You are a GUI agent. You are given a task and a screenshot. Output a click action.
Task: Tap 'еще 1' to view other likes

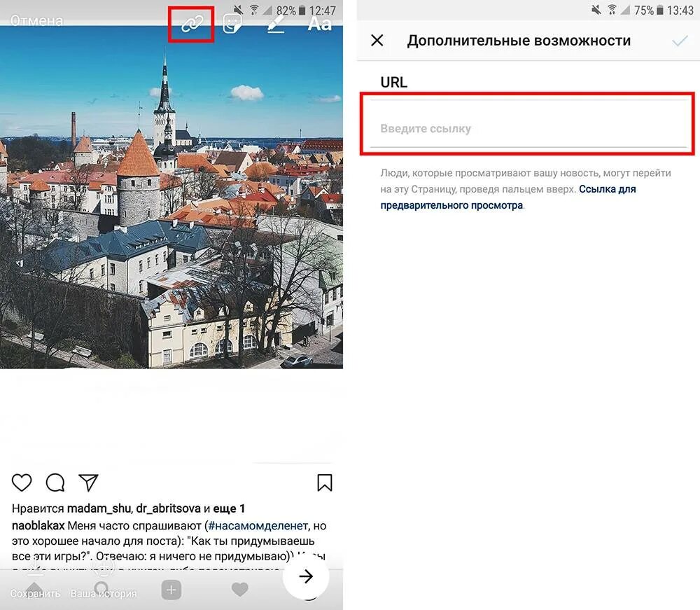229,508
